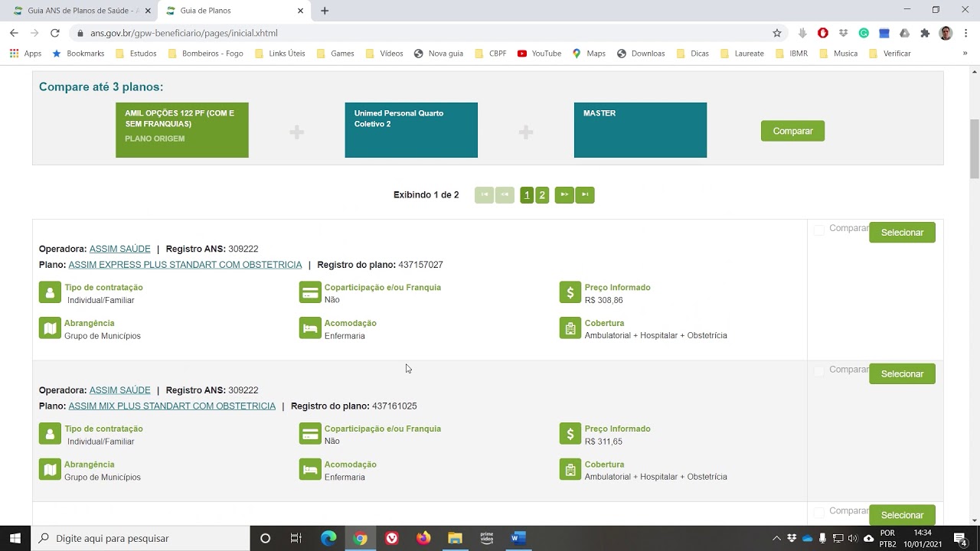Click the Coparticipação card icon for ASSIM MIX plan
The width and height of the screenshot is (980, 551).
pyautogui.click(x=310, y=434)
